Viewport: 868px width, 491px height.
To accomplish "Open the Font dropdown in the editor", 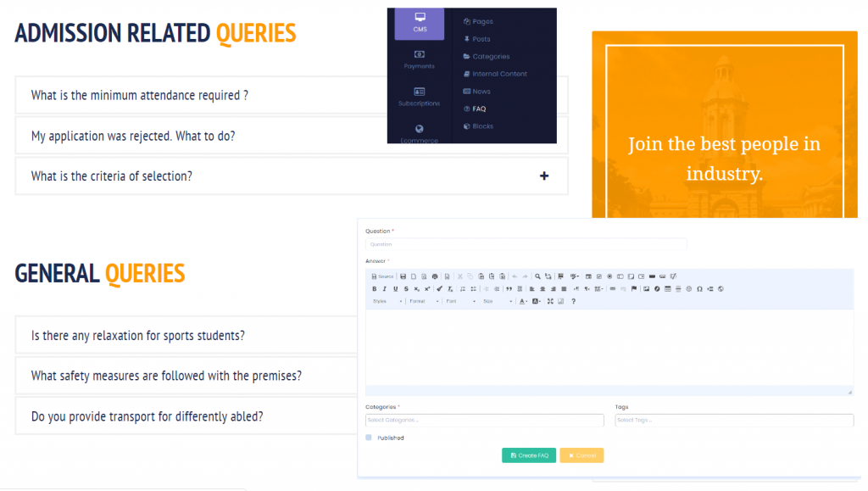I will [451, 302].
